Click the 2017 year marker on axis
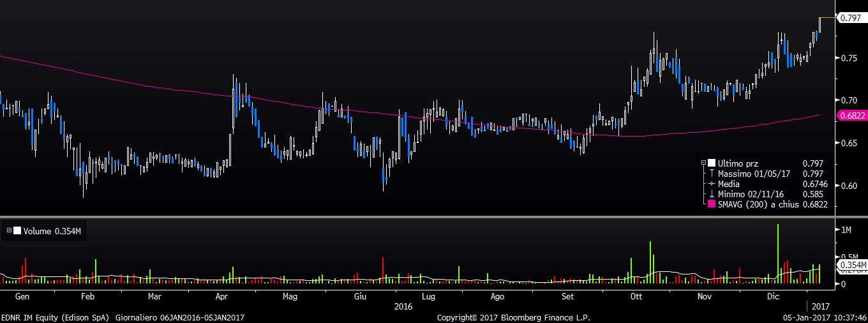This screenshot has height=323, width=868. pyautogui.click(x=821, y=306)
